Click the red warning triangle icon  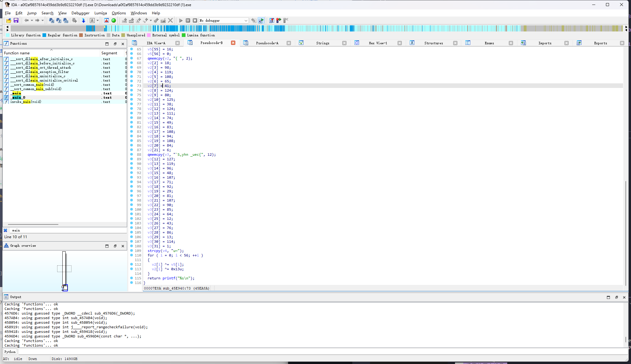pyautogui.click(x=106, y=20)
